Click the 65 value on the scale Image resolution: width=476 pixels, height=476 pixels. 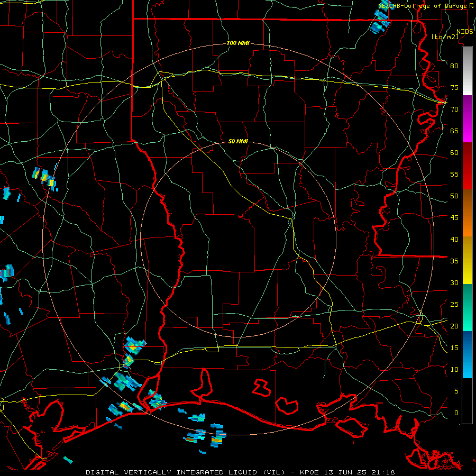pos(454,131)
